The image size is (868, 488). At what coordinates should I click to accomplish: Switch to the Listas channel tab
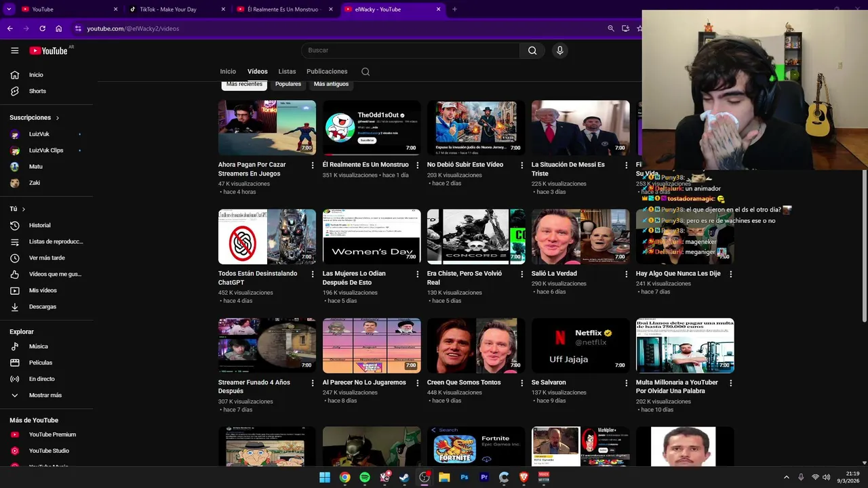click(287, 72)
